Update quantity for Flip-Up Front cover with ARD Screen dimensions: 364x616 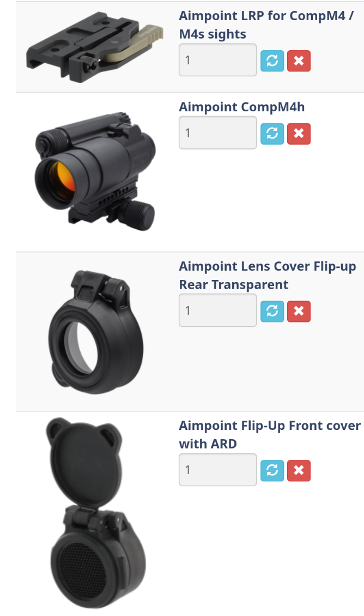(x=272, y=471)
